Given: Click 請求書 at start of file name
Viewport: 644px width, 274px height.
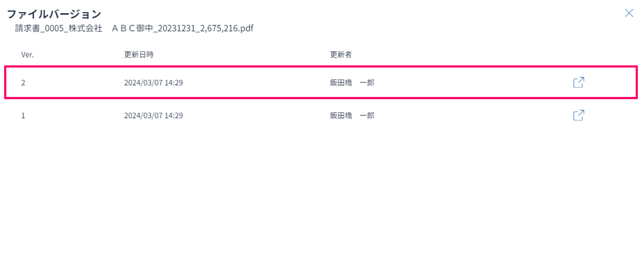Looking at the screenshot, I should 27,28.
